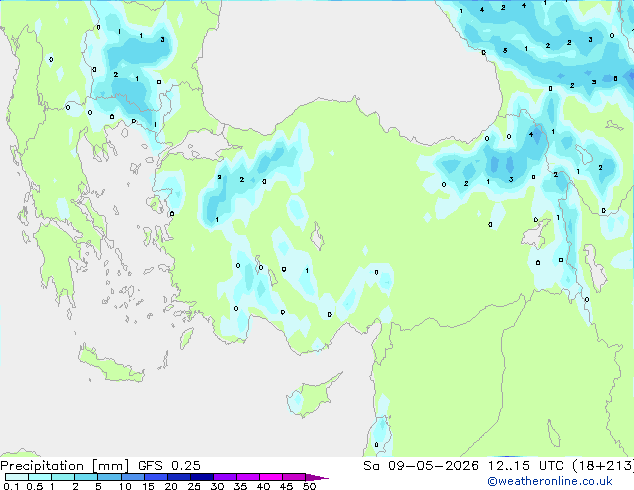Select legend swatch between 25 and 30
Viewport: 634px width, 490px height.
click(x=202, y=477)
